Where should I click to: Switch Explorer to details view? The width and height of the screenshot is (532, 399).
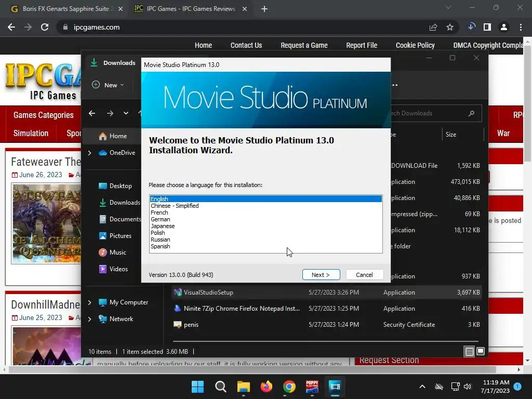469,352
